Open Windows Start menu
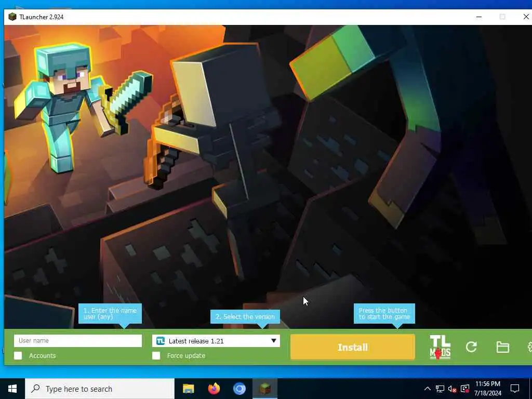This screenshot has height=399, width=532. tap(12, 389)
